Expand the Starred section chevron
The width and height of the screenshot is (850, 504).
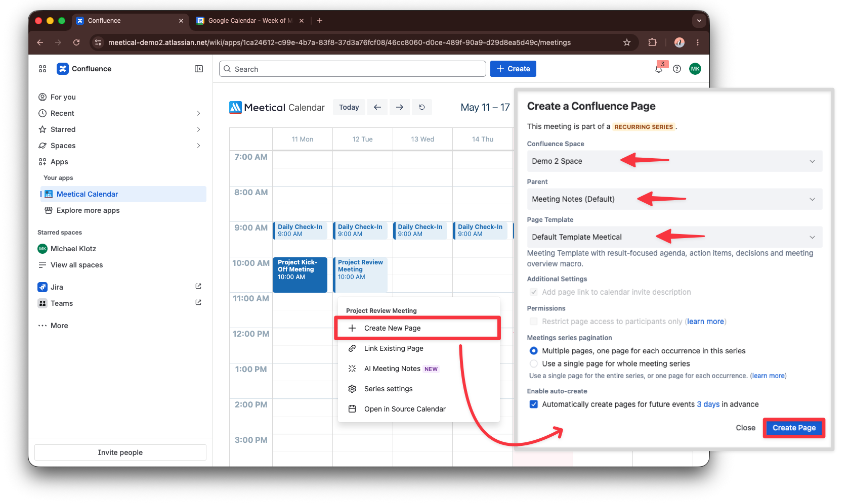[x=198, y=129]
